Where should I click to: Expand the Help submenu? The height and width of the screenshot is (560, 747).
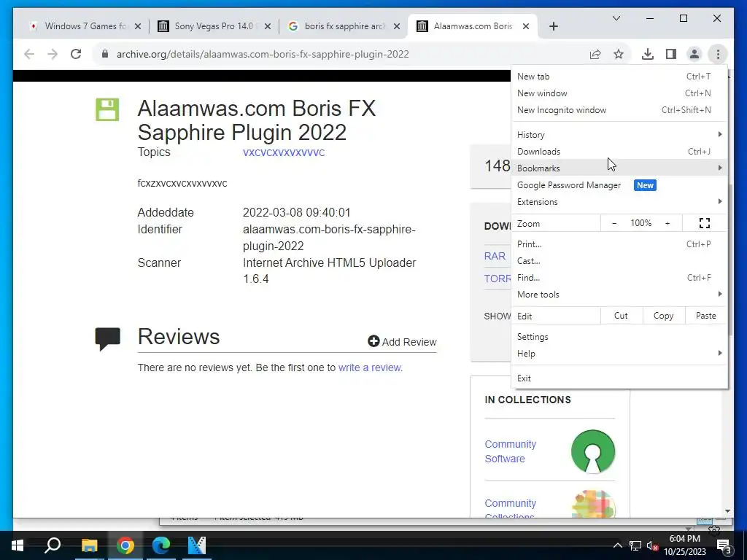[619, 354]
